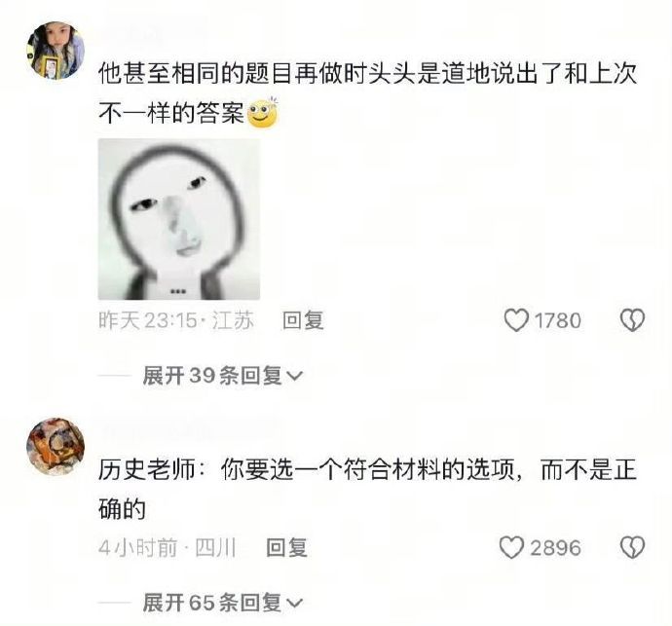Dislike the 历史老师 comment with broken heart
The height and width of the screenshot is (626, 672).
[633, 547]
